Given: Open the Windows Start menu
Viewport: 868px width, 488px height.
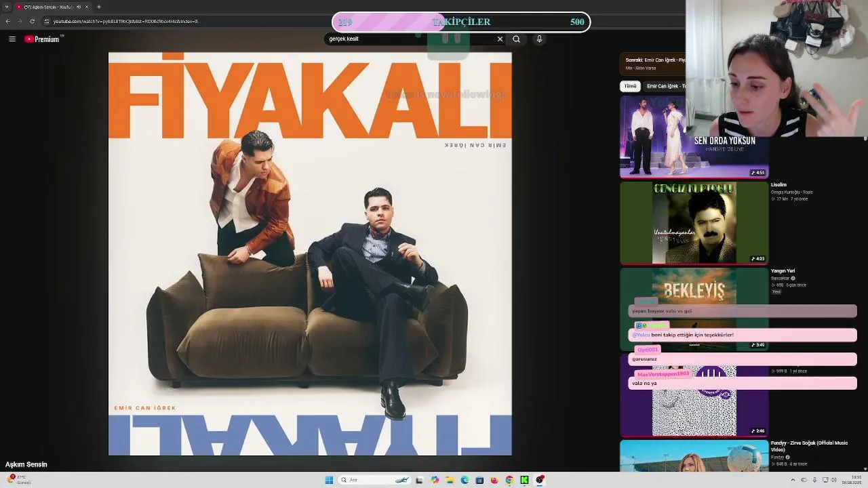Looking at the screenshot, I should [x=329, y=480].
